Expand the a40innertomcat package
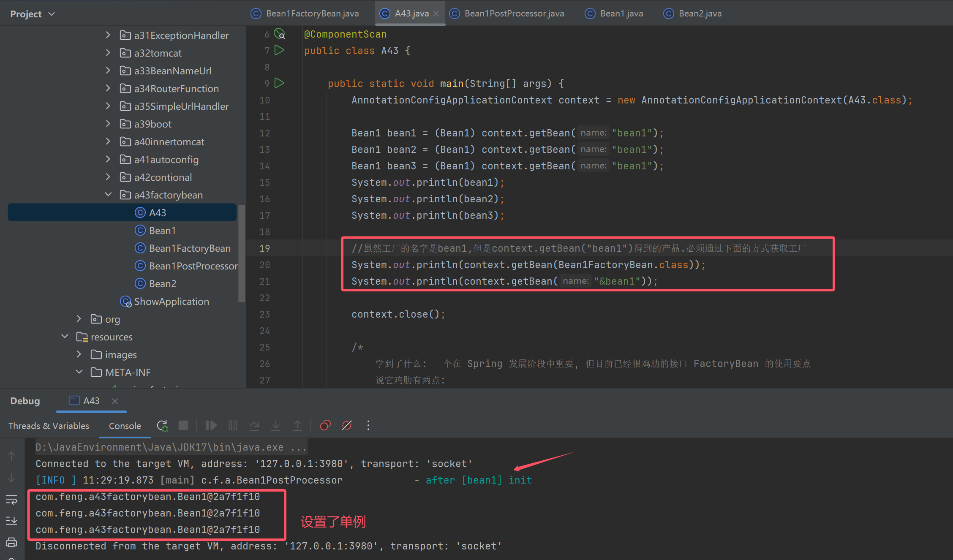 108,141
